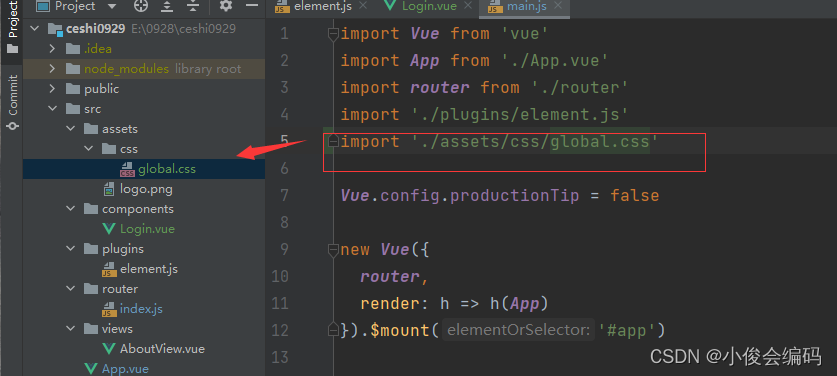Click the views folder icon
Viewport: 837px width, 376px height.
click(x=91, y=329)
